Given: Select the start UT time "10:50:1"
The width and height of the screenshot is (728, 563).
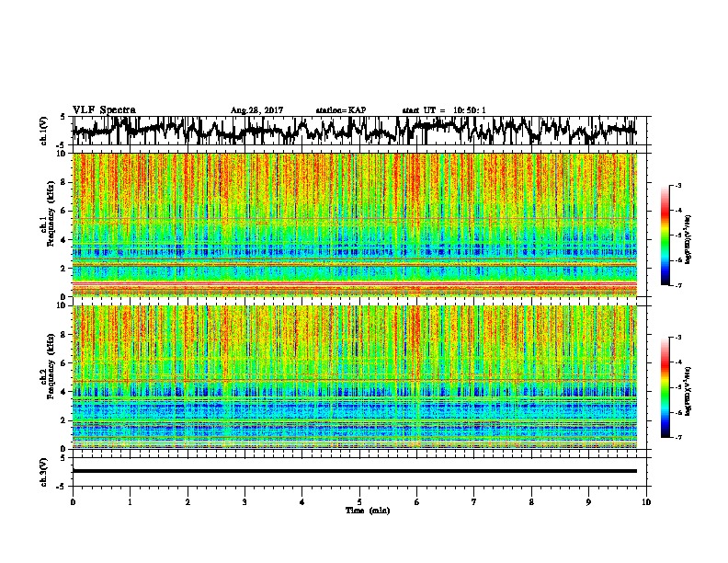Looking at the screenshot, I should coord(470,110).
